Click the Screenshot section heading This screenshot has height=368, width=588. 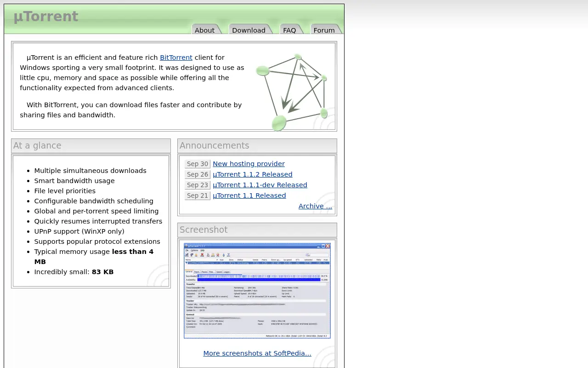click(x=204, y=230)
